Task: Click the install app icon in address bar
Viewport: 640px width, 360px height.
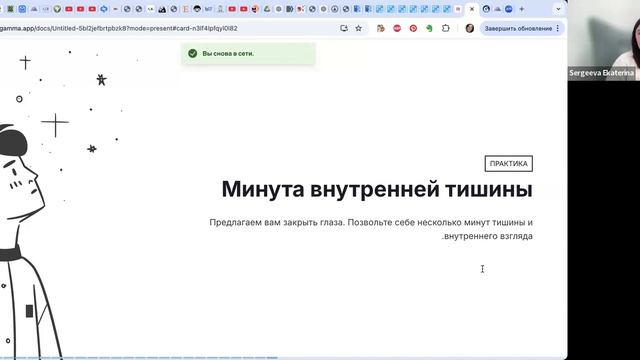Action: 344,28
